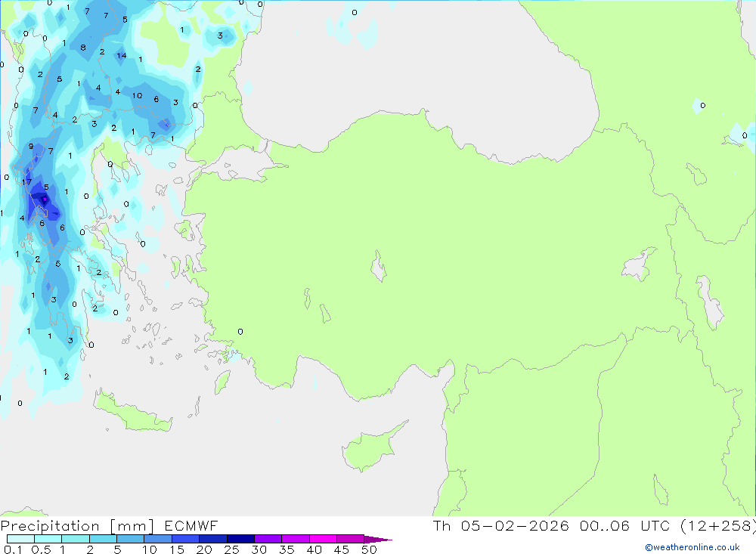Click the 0.1–0.5 mm legend color box
Screen dimensions: 756x554
pyautogui.click(x=20, y=539)
